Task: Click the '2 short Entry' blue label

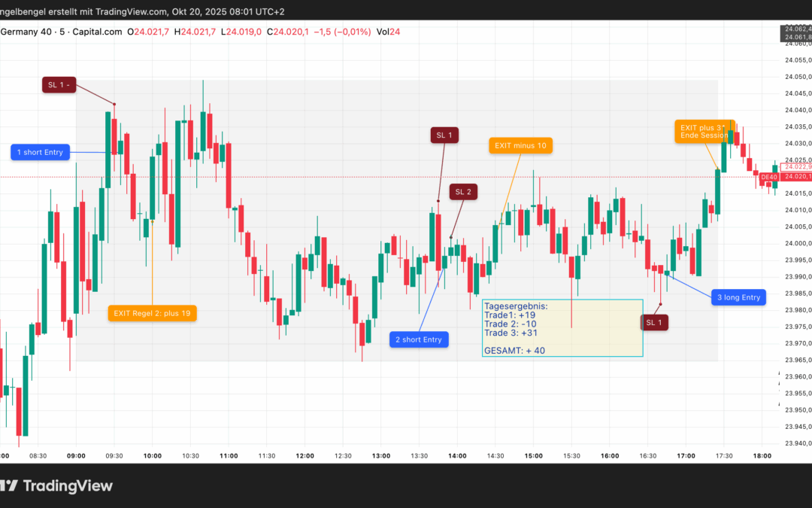Action: point(419,339)
